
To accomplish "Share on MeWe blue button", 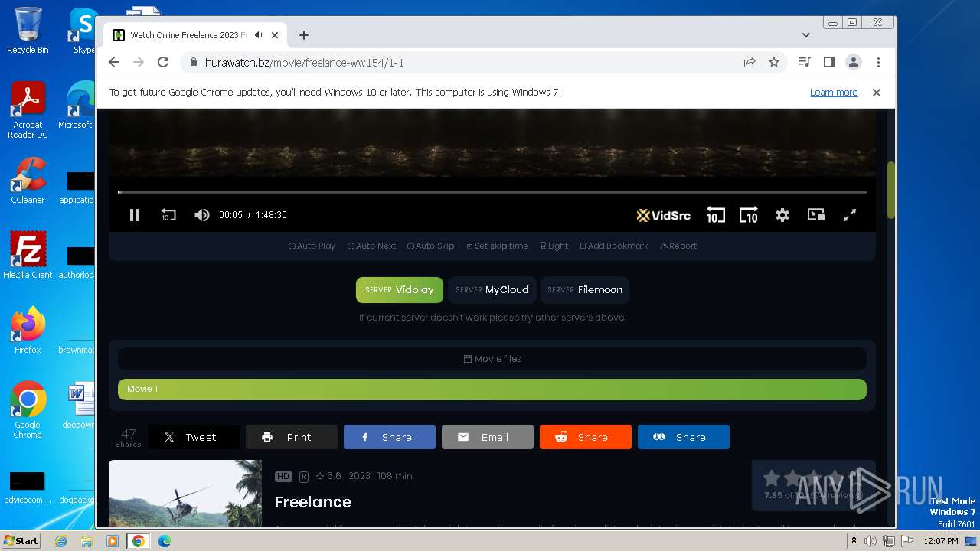I will (684, 437).
